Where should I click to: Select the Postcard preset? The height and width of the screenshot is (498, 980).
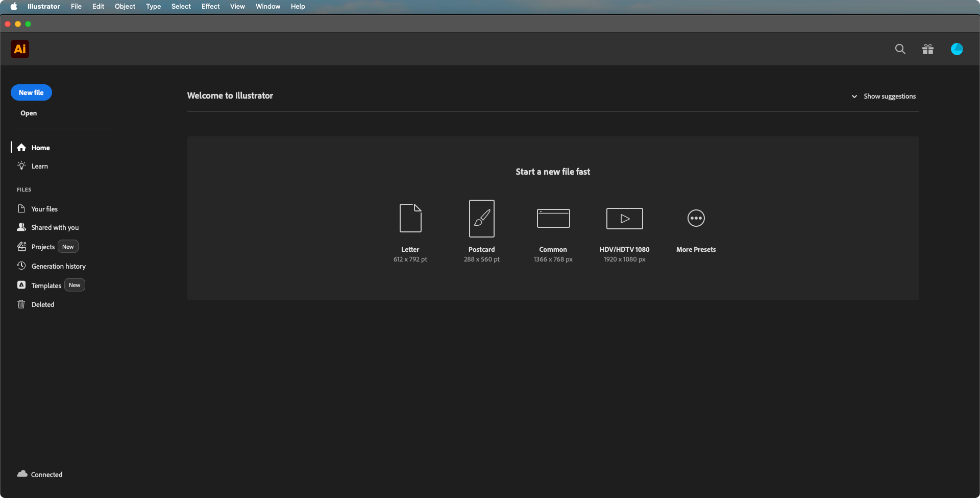(x=481, y=218)
